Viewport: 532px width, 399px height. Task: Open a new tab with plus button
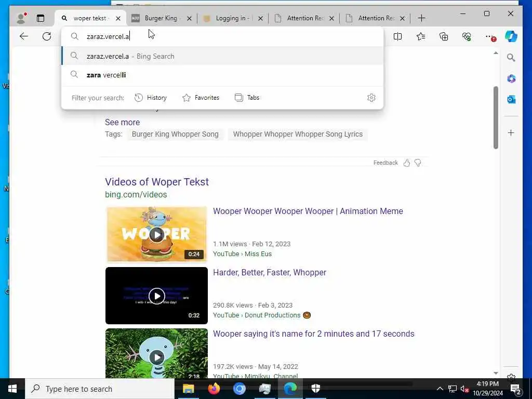[421, 18]
